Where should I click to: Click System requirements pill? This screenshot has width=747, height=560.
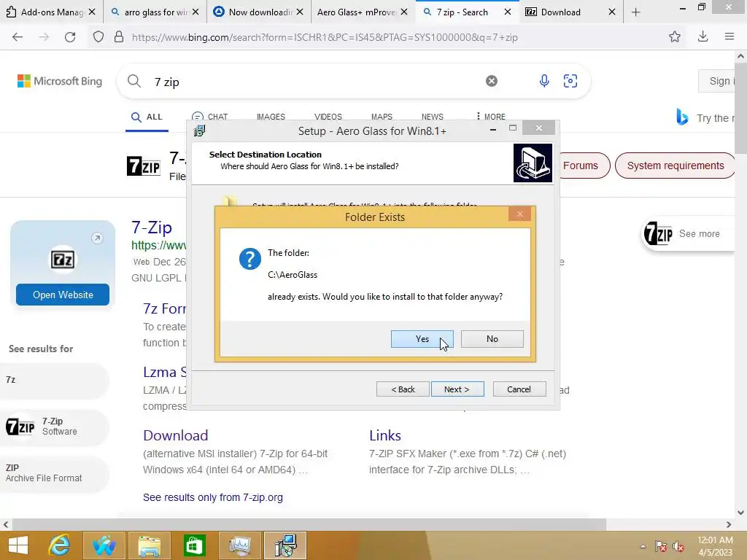675,166
